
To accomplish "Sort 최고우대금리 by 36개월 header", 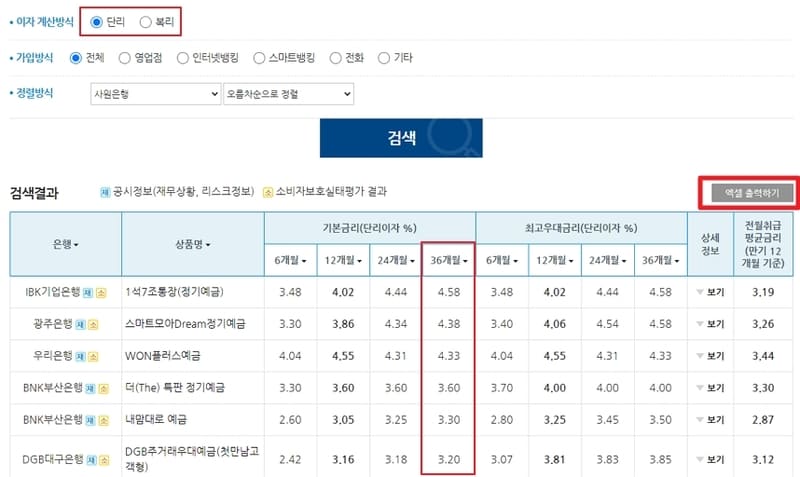I will tap(661, 260).
